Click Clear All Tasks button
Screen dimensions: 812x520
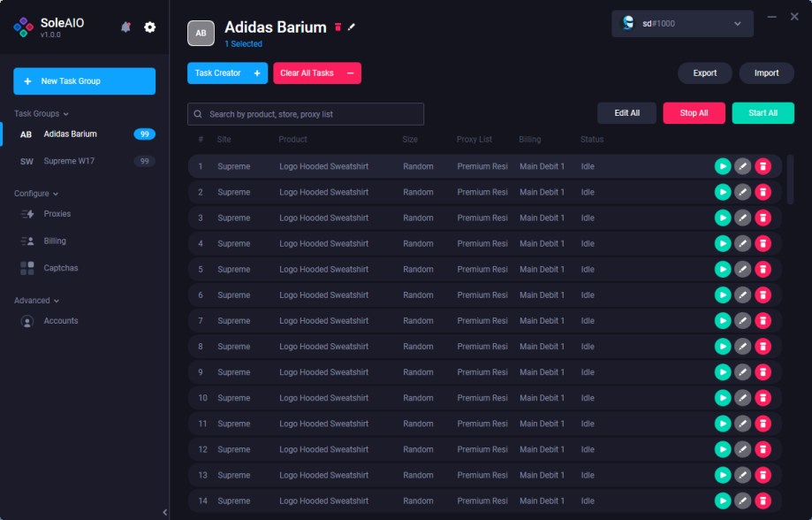coord(317,73)
